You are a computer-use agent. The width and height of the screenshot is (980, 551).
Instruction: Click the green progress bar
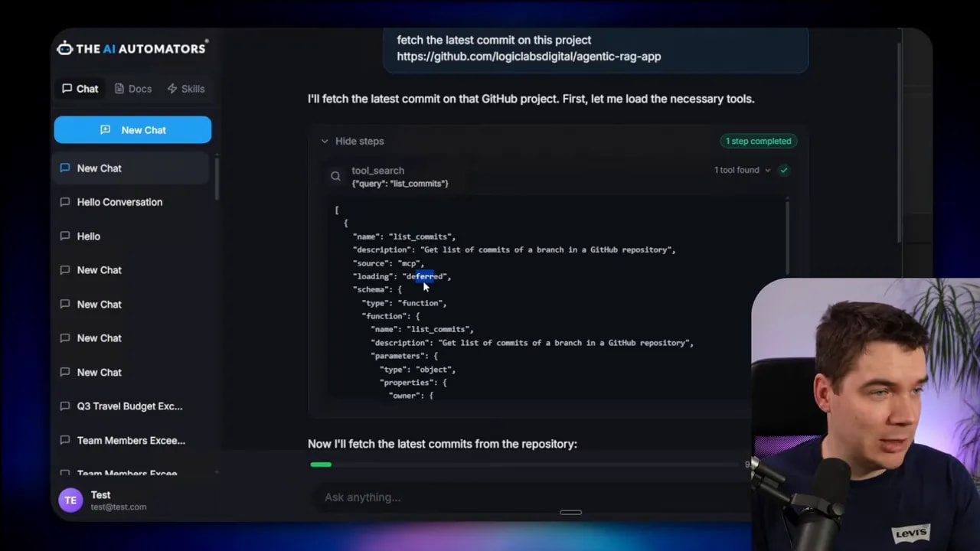[x=321, y=465]
